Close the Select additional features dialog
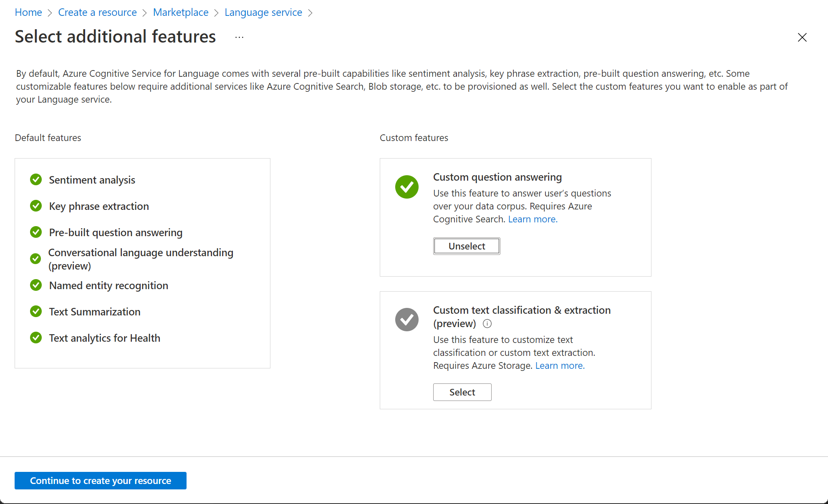 click(x=803, y=37)
